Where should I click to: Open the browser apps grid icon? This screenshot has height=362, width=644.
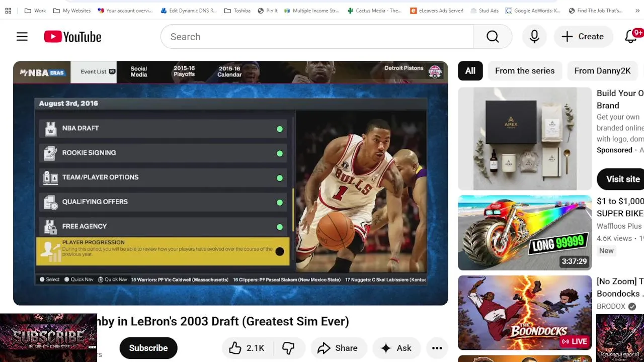[8, 11]
